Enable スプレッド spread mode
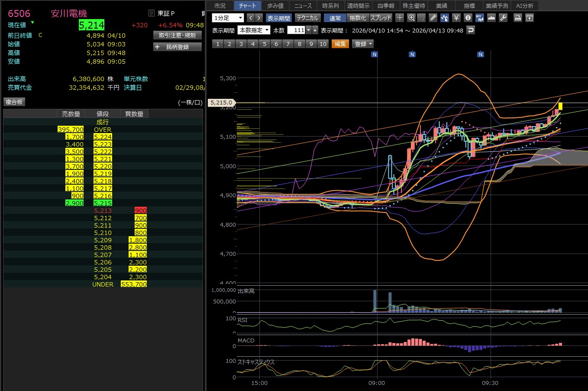The image size is (588, 391). (x=381, y=18)
